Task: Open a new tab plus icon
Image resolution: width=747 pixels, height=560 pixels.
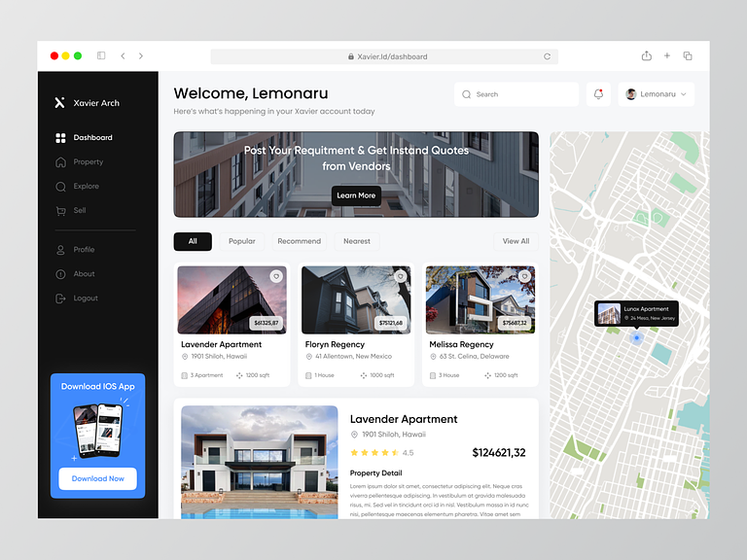Action: click(x=667, y=55)
